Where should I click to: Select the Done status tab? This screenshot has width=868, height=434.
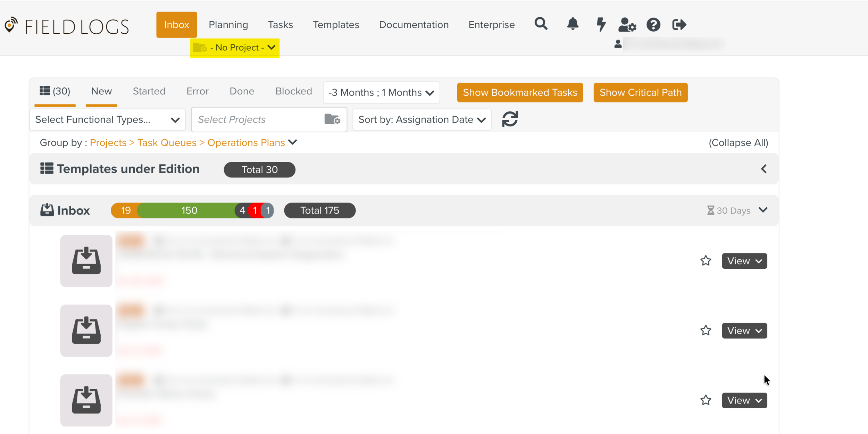click(x=242, y=91)
